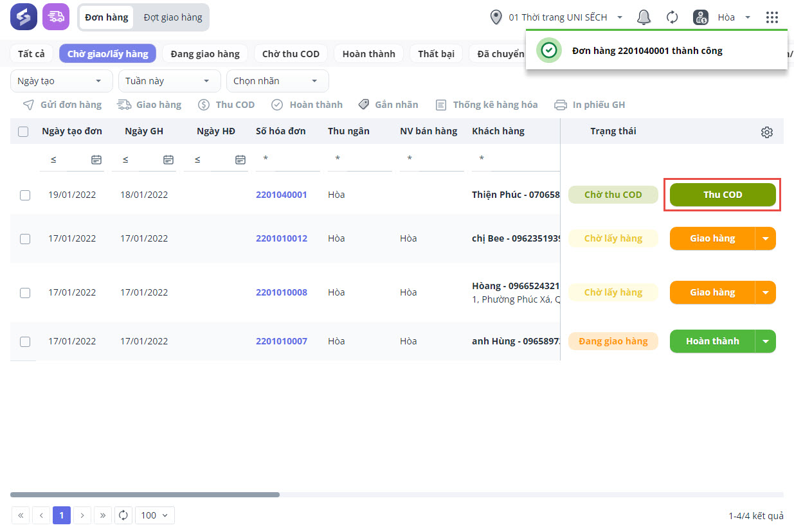Open the Đợt giao hàng tab

coord(172,17)
